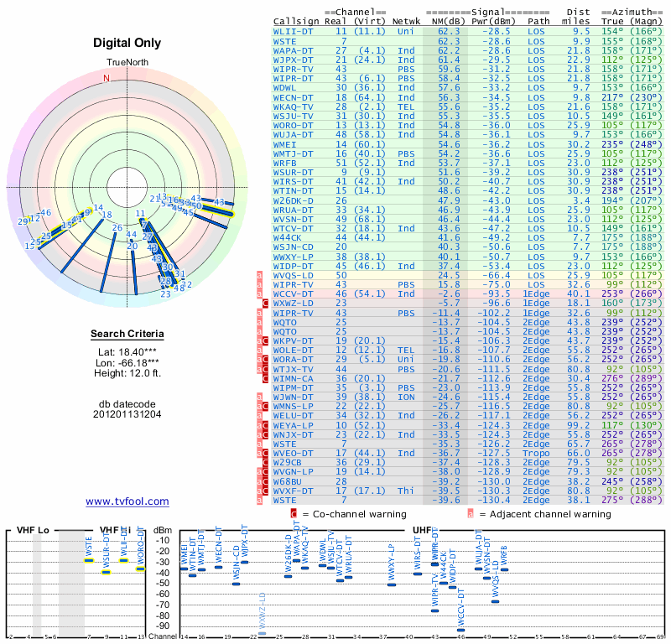The height and width of the screenshot is (644, 671).
Task: Click callsign W26DK-D
Action: tap(293, 200)
